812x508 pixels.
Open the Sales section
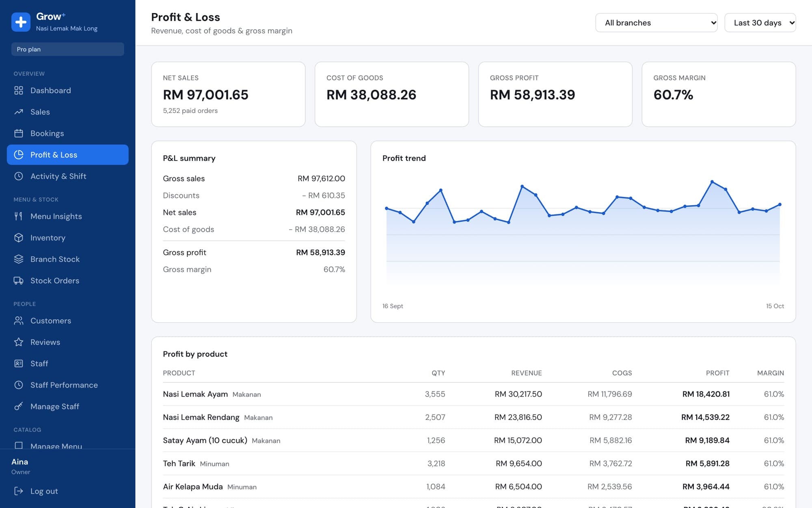coord(67,112)
